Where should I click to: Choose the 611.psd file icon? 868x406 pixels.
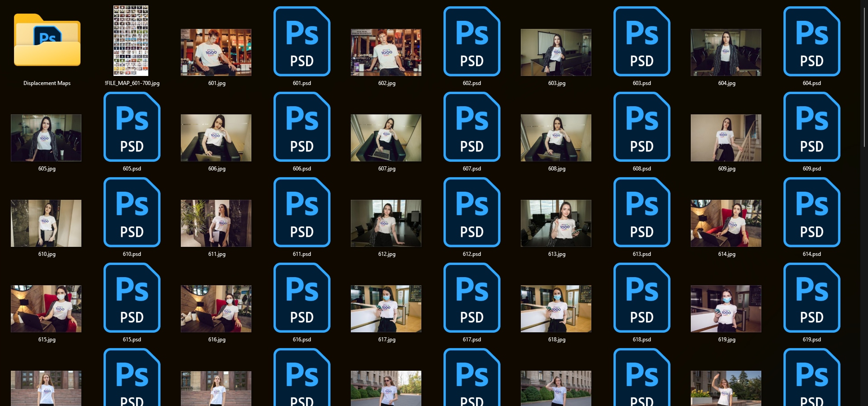coord(302,212)
